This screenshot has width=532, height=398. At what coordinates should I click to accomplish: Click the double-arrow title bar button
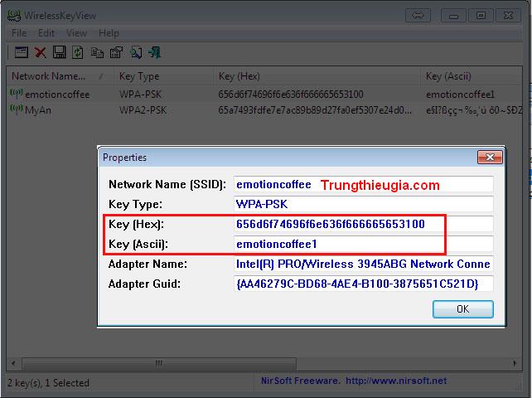418,15
